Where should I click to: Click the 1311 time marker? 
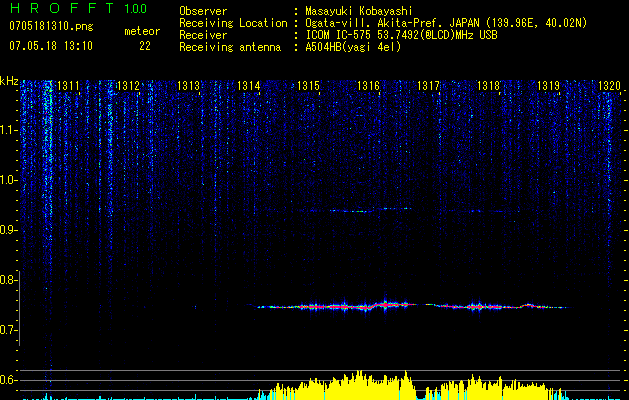(70, 87)
